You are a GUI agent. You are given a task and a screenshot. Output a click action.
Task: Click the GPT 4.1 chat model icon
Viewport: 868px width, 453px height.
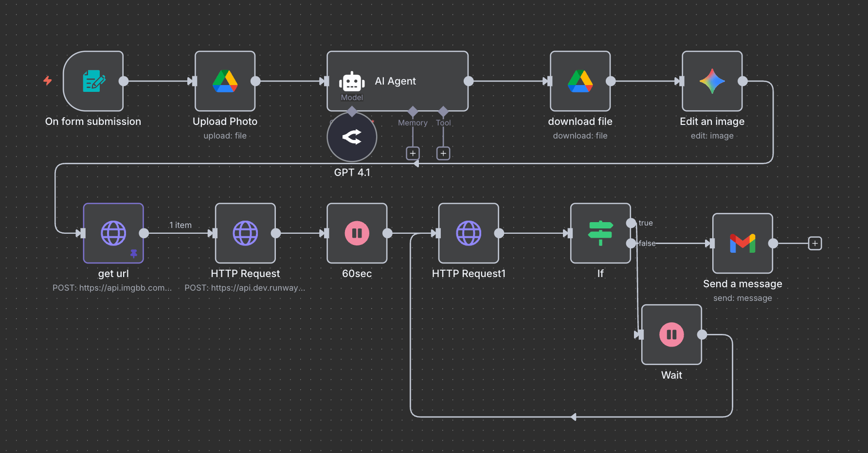click(352, 137)
